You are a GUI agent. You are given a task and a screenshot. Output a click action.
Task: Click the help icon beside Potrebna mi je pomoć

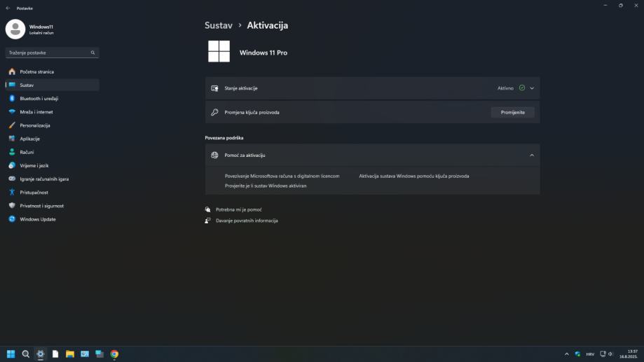(x=208, y=210)
